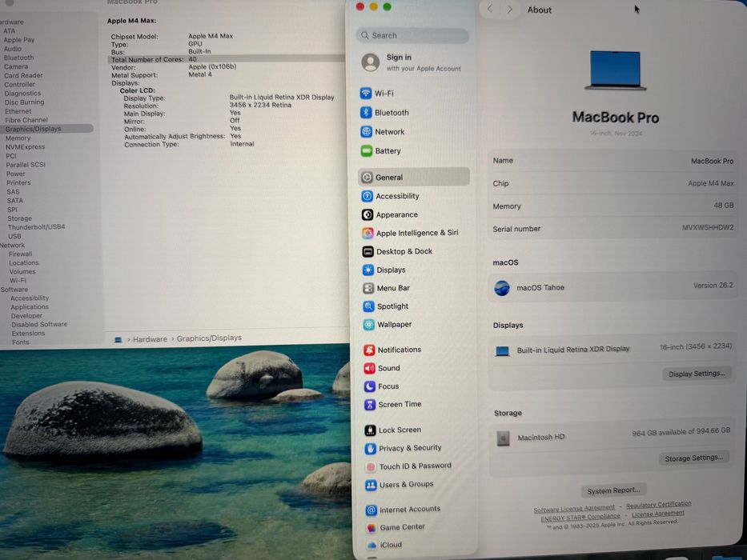
Task: Select Storage in System Information sidebar
Action: click(x=19, y=218)
